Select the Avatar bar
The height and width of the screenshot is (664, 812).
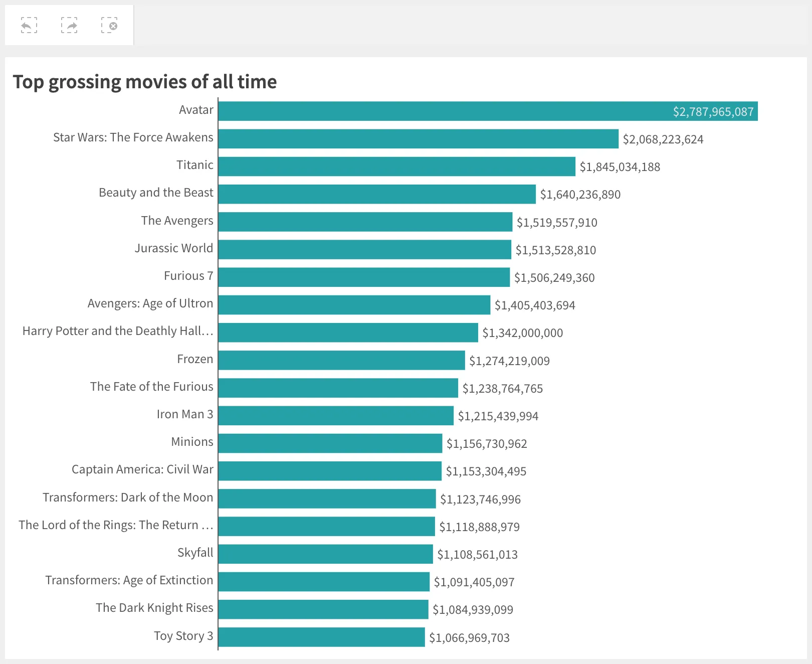click(x=451, y=110)
